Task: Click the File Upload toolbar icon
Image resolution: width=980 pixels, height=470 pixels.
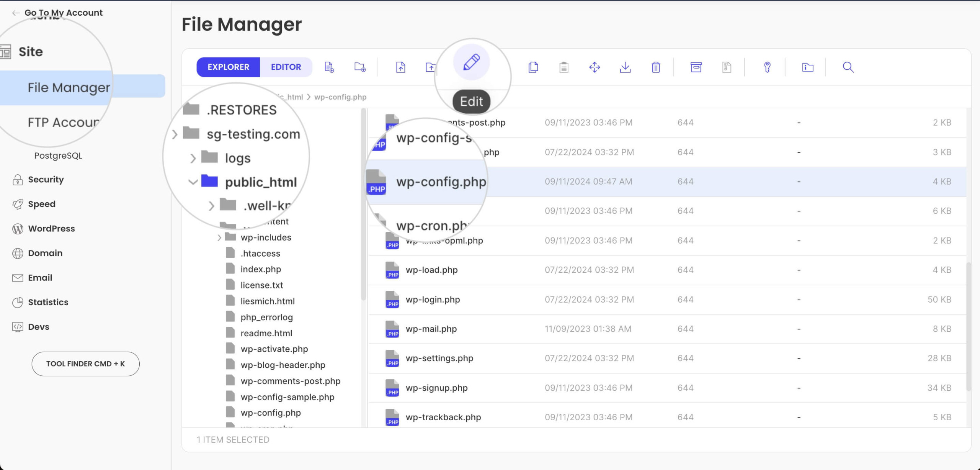Action: [400, 67]
